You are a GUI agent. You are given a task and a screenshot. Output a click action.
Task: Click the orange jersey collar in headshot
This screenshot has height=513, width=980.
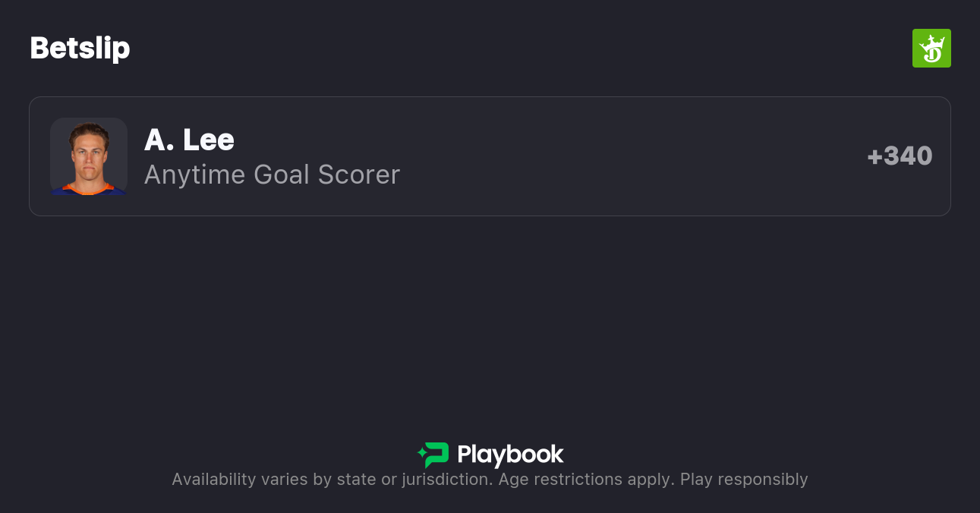click(88, 188)
